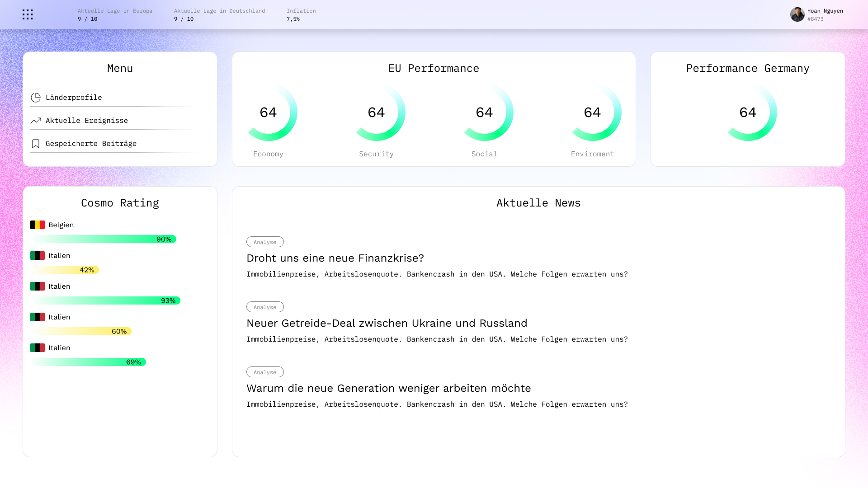Open the dotted grid apps menu icon
868x488 pixels.
coord(28,14)
